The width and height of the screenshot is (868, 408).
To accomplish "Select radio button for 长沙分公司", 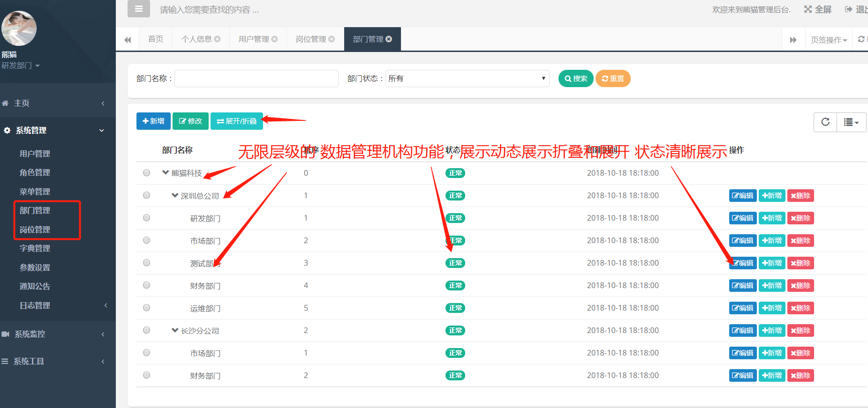I will pyautogui.click(x=147, y=330).
